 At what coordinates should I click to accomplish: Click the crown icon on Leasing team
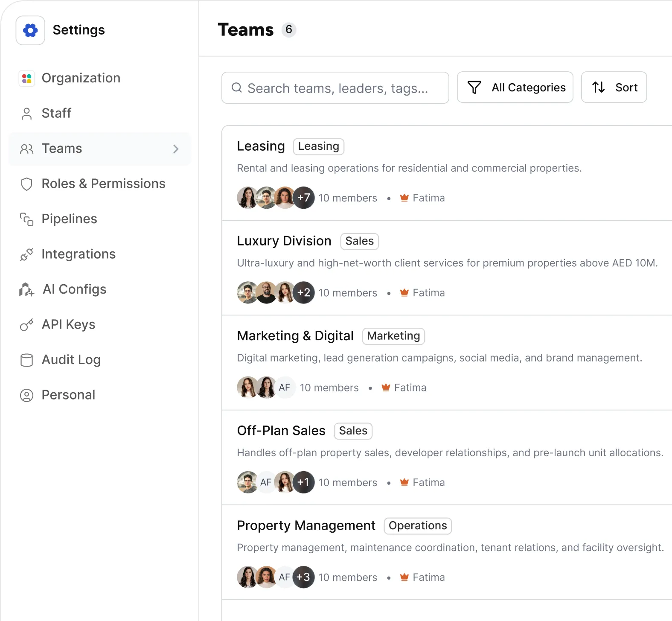404,198
